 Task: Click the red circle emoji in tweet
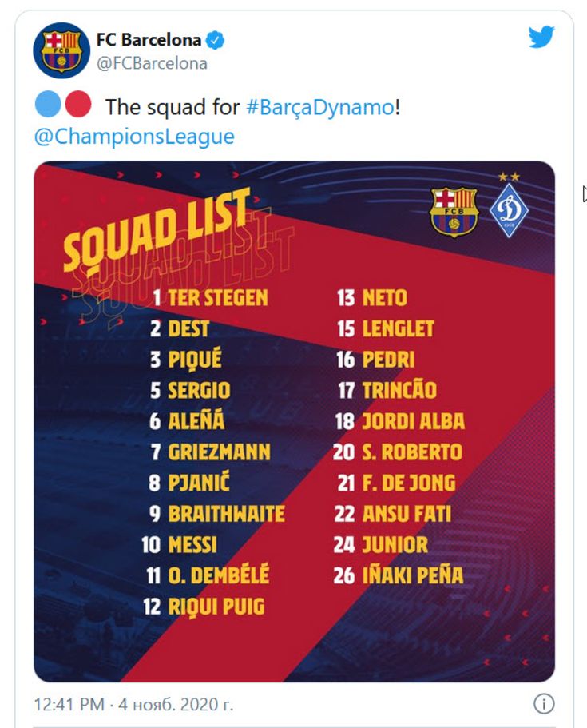(x=78, y=104)
